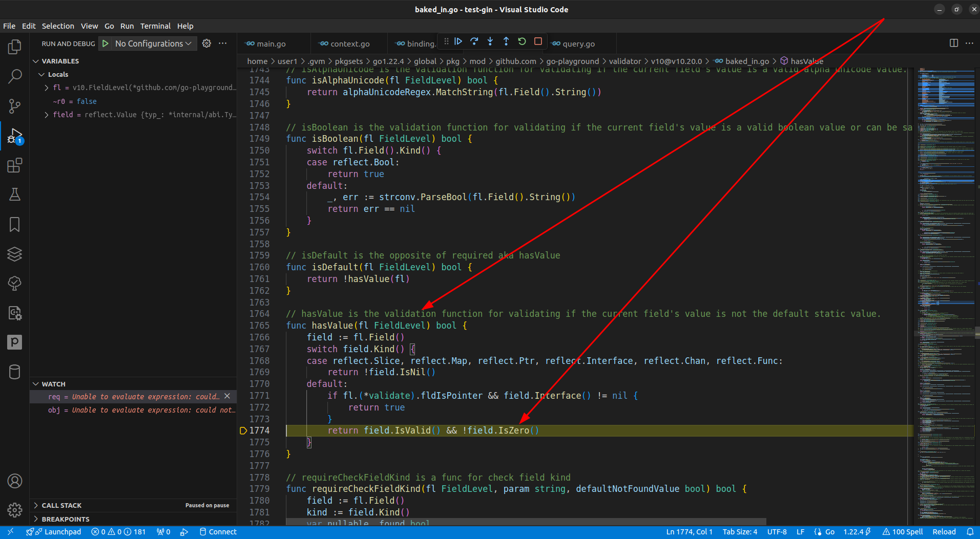Screen dimensions: 980x539
Task: Open Source Control view in activity bar
Action: 14,106
